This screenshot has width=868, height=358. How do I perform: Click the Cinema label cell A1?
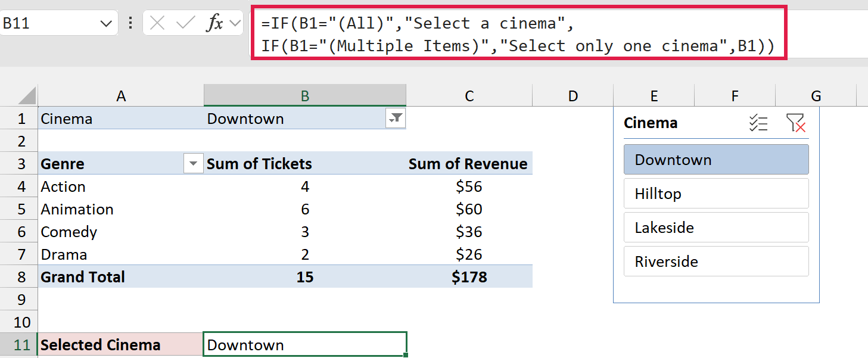(121, 119)
